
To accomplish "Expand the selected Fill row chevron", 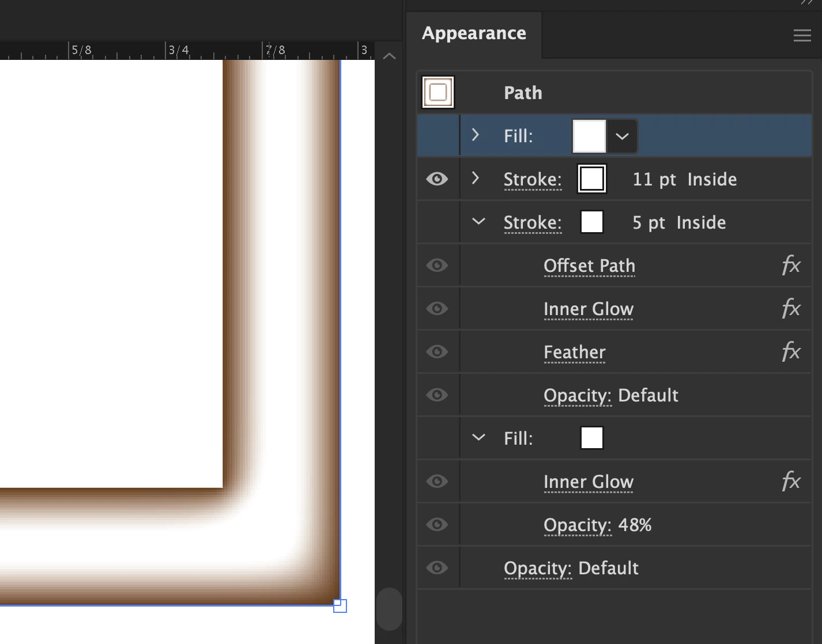I will click(476, 135).
